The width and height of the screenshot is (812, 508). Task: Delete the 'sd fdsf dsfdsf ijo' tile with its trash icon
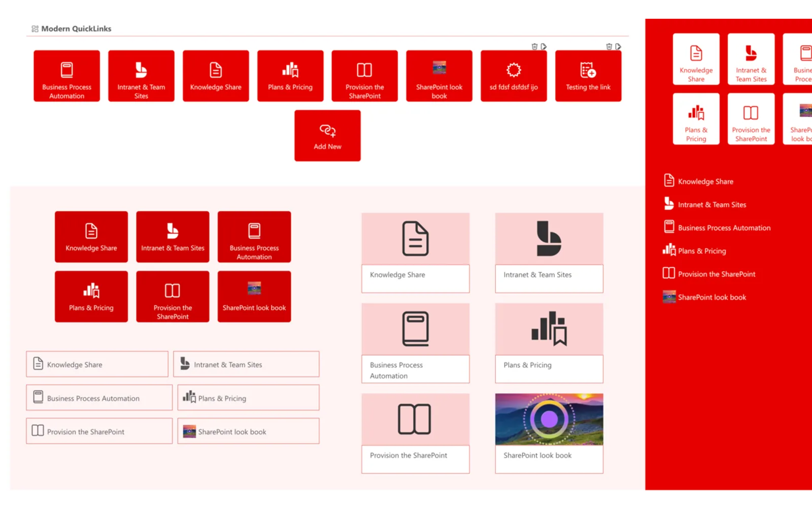click(x=534, y=46)
